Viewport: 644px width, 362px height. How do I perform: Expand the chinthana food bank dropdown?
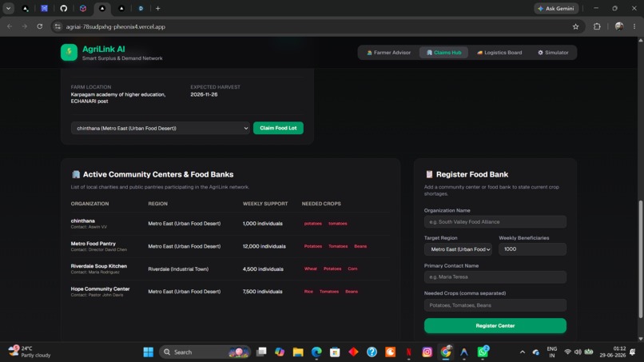coord(160,128)
